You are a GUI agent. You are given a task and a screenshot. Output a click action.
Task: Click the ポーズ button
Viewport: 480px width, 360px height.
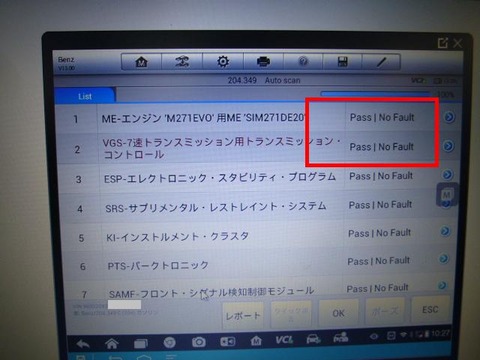pos(385,311)
